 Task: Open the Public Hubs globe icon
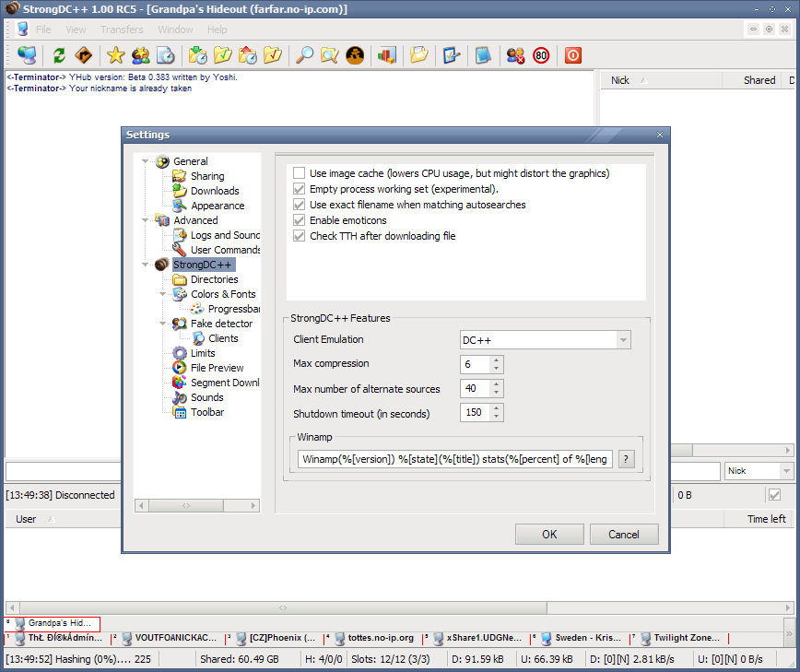click(x=27, y=55)
